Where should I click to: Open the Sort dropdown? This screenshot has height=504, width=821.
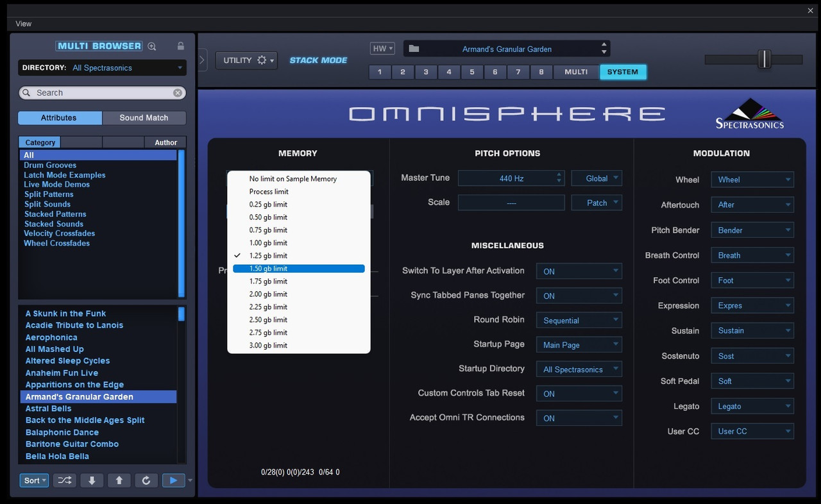pos(34,480)
